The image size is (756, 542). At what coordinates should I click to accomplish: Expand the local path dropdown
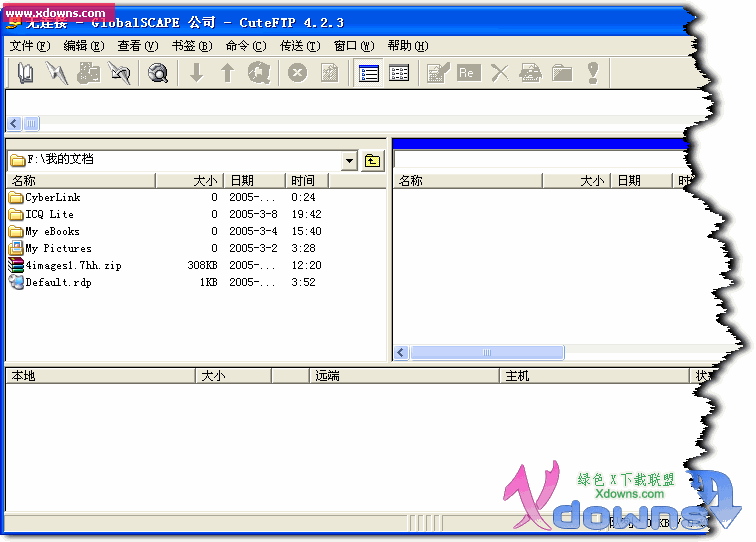[x=349, y=161]
